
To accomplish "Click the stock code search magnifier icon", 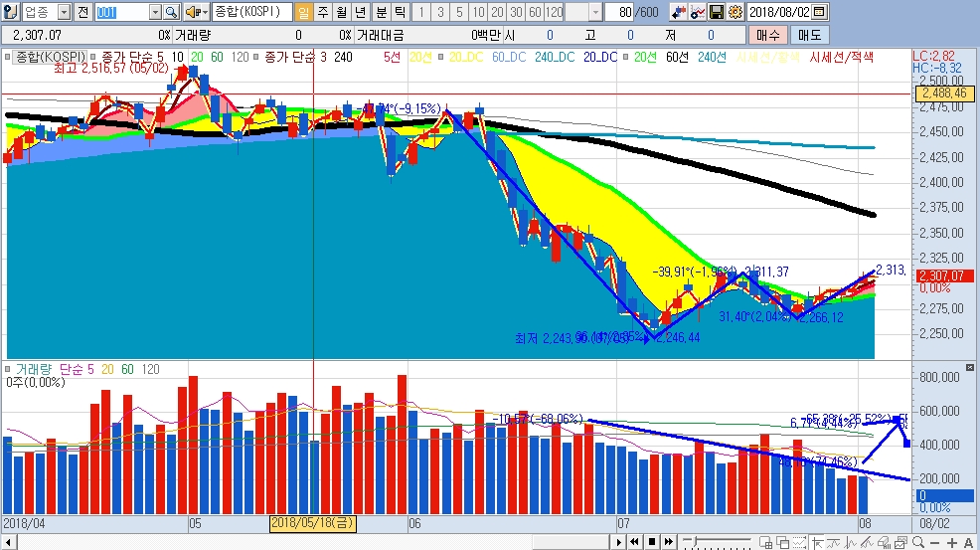I will tap(171, 12).
